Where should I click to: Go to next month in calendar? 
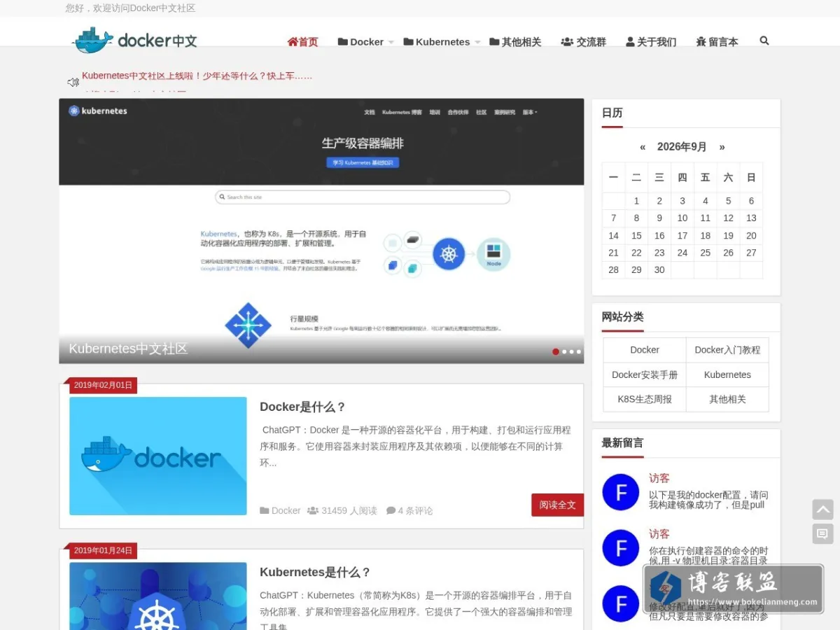tap(722, 147)
